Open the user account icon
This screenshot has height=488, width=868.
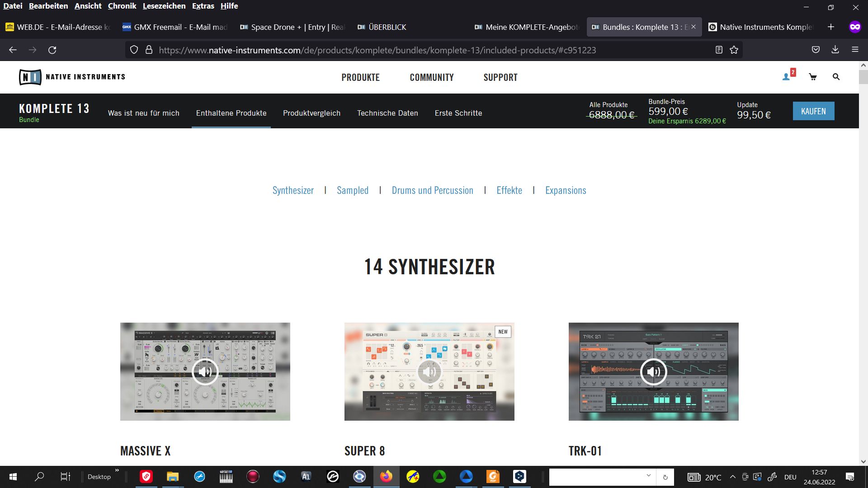pos(786,77)
